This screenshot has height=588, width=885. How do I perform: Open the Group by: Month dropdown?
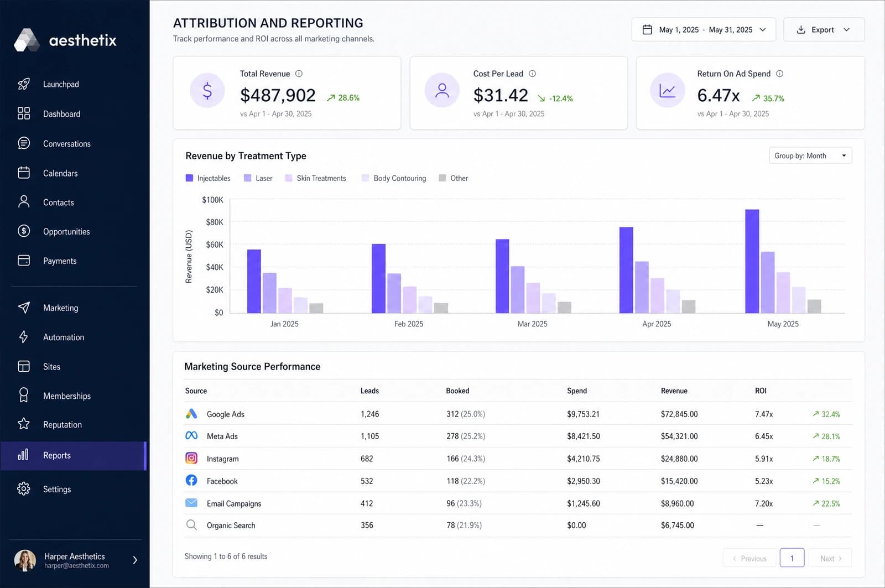[810, 156]
